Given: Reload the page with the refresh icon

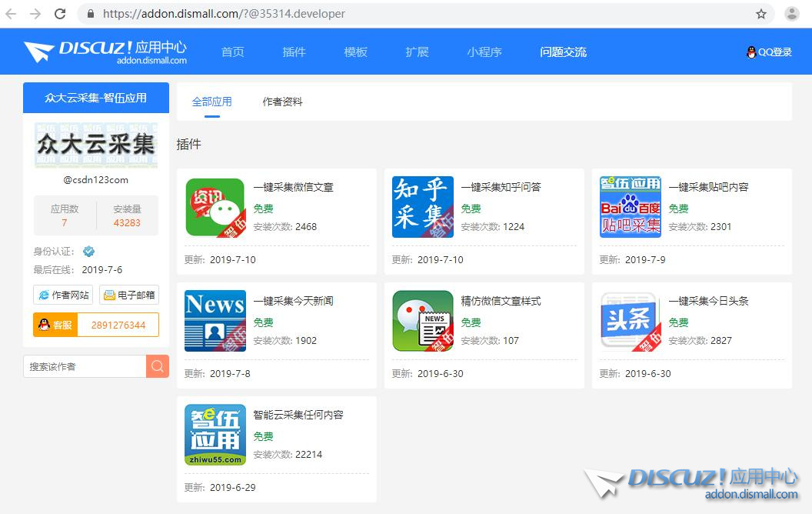Looking at the screenshot, I should point(60,14).
